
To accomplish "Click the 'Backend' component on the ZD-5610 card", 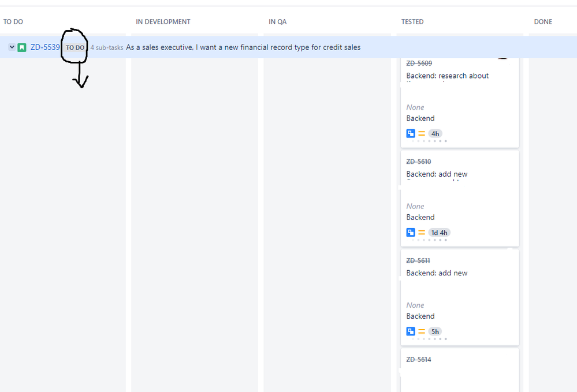I will [x=420, y=217].
